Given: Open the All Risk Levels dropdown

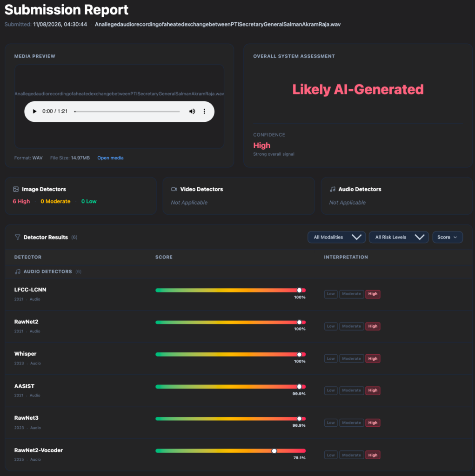Looking at the screenshot, I should click(399, 237).
